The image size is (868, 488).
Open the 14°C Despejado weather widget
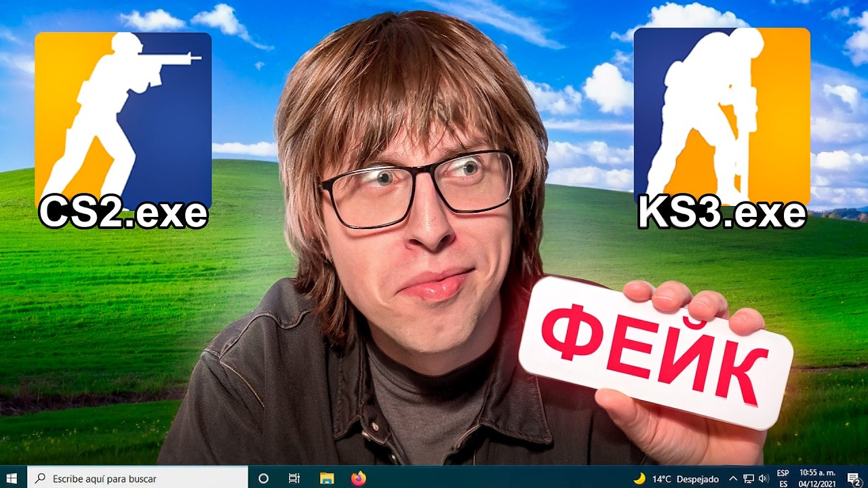[x=676, y=479]
